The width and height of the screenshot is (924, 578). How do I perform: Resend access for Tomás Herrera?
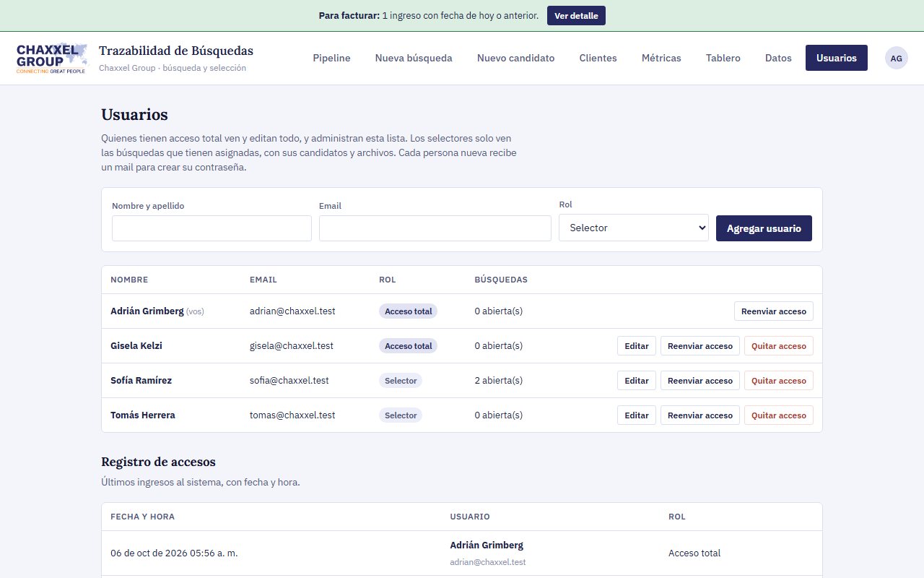(700, 415)
